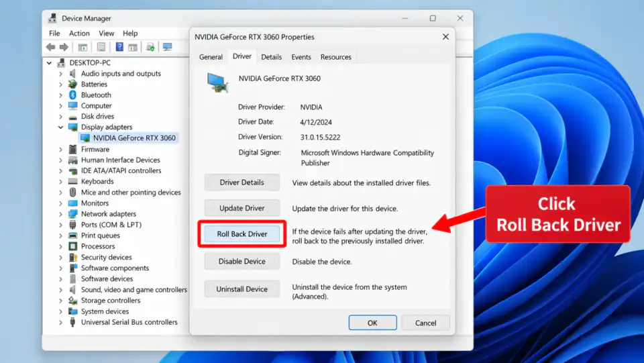The image size is (644, 363).
Task: Click the Mice and other pointing devices icon
Action: 72,192
